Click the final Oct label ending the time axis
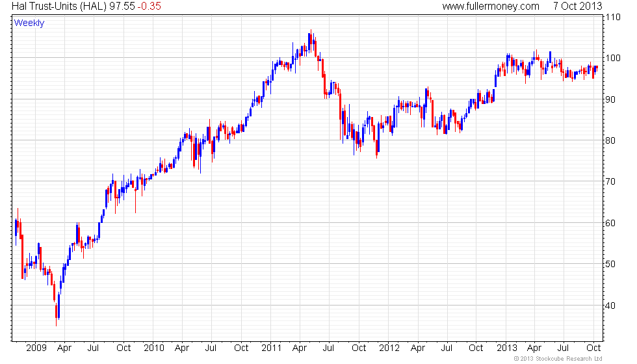Viewport: 637px width, 364px height. (593, 348)
